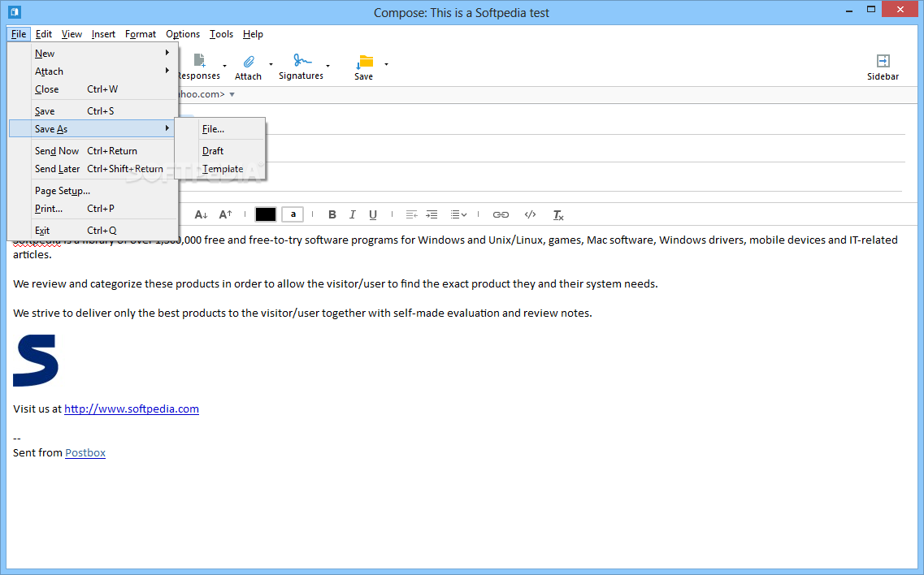Viewport: 924px width, 575px height.
Task: Decrease font size with A-down icon
Action: pyautogui.click(x=201, y=215)
